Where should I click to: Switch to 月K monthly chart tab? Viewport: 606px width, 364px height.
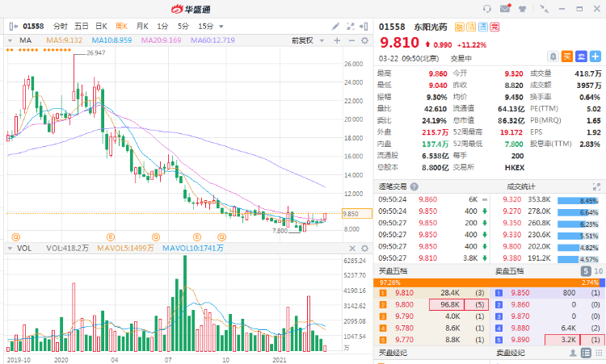pos(142,26)
